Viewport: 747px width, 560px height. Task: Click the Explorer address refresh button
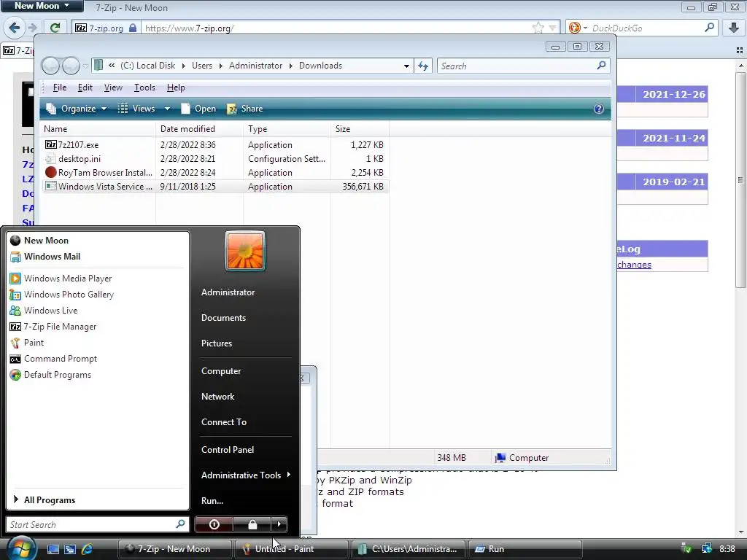(423, 66)
